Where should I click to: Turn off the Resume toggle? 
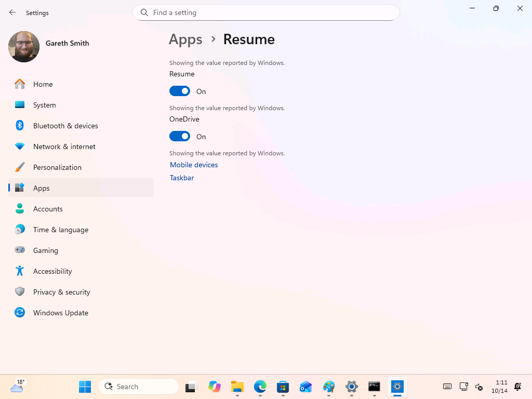180,91
